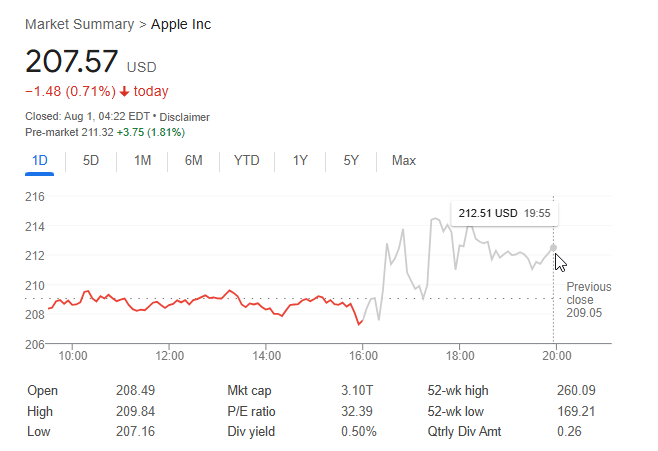Show the Max time range chart
The height and width of the screenshot is (451, 658).
[x=404, y=161]
